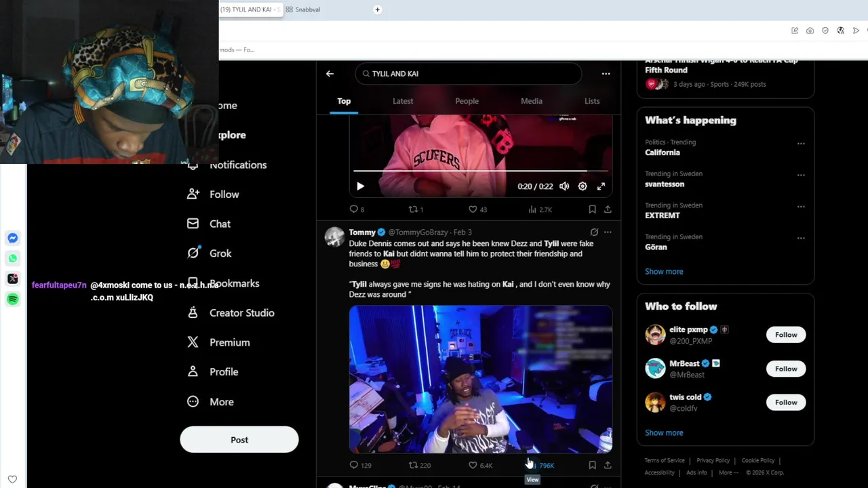Open Tommy's profile avatar
868x488 pixels.
[x=334, y=237]
